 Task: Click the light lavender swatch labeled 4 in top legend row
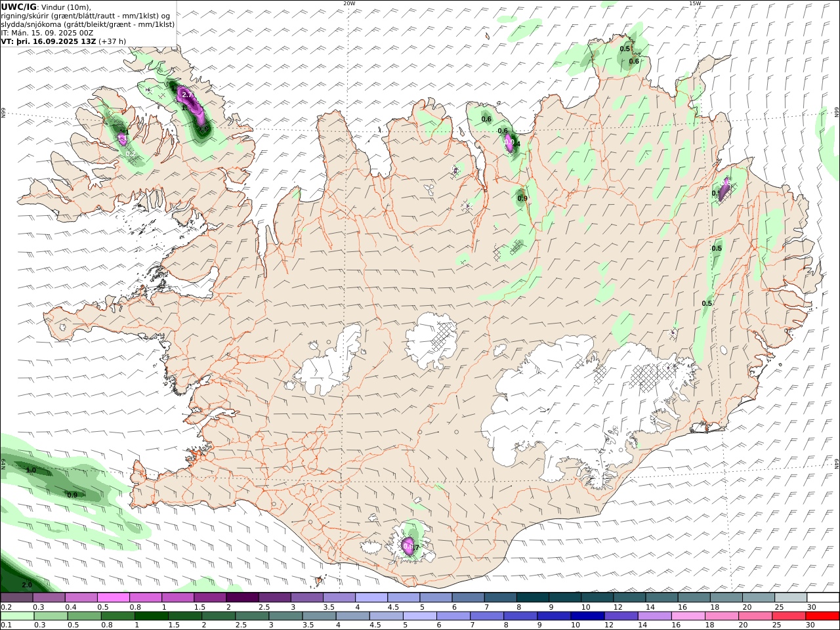371,598
